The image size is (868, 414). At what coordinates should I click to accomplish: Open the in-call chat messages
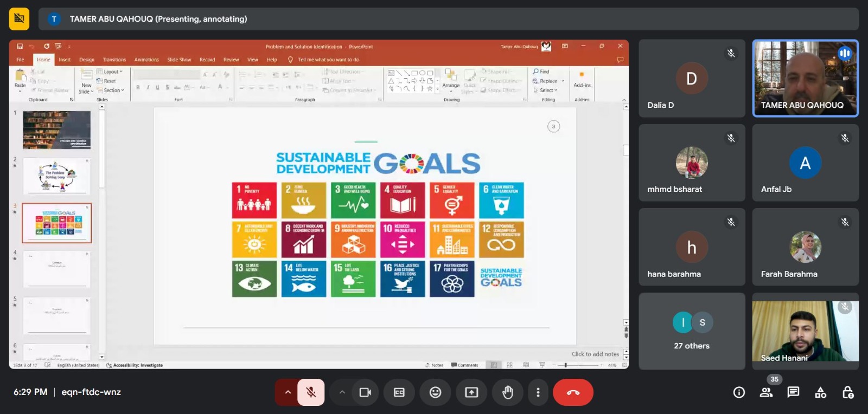coord(793,392)
